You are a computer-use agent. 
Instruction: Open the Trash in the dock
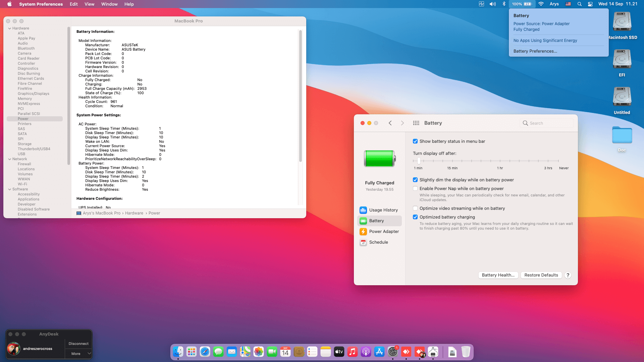point(466,352)
